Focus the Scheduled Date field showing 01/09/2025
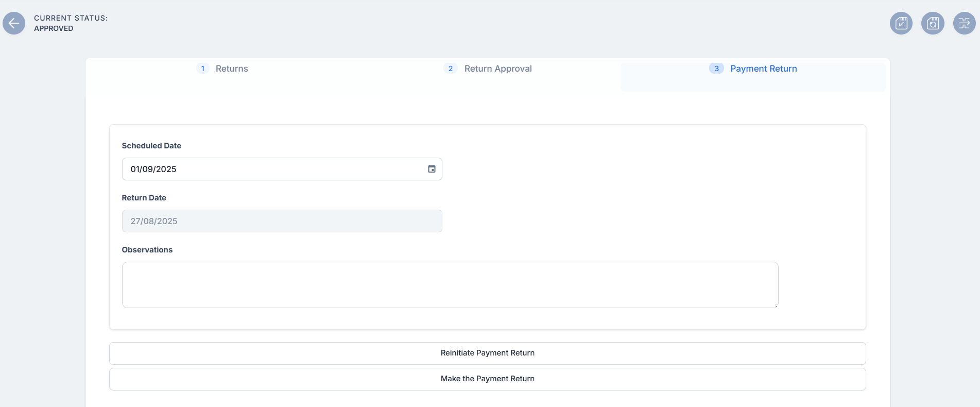Viewport: 980px width, 407px height. [x=273, y=169]
